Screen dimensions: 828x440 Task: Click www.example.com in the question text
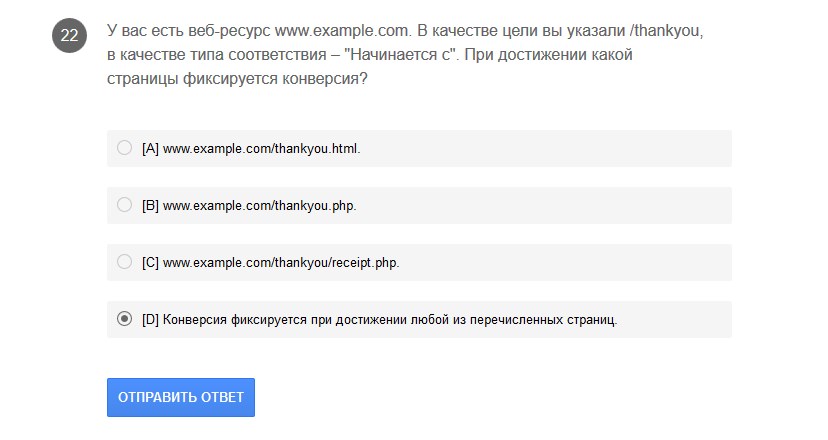pos(343,31)
